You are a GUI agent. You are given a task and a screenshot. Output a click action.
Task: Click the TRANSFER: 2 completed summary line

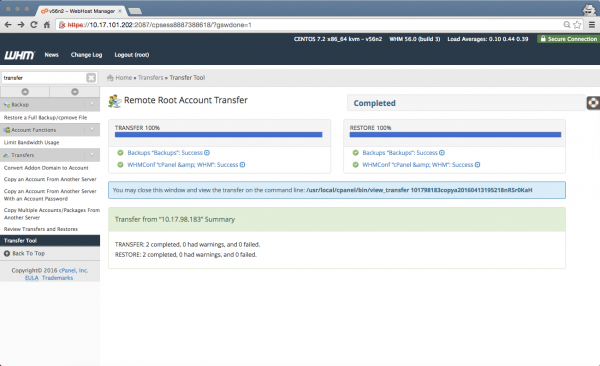188,244
